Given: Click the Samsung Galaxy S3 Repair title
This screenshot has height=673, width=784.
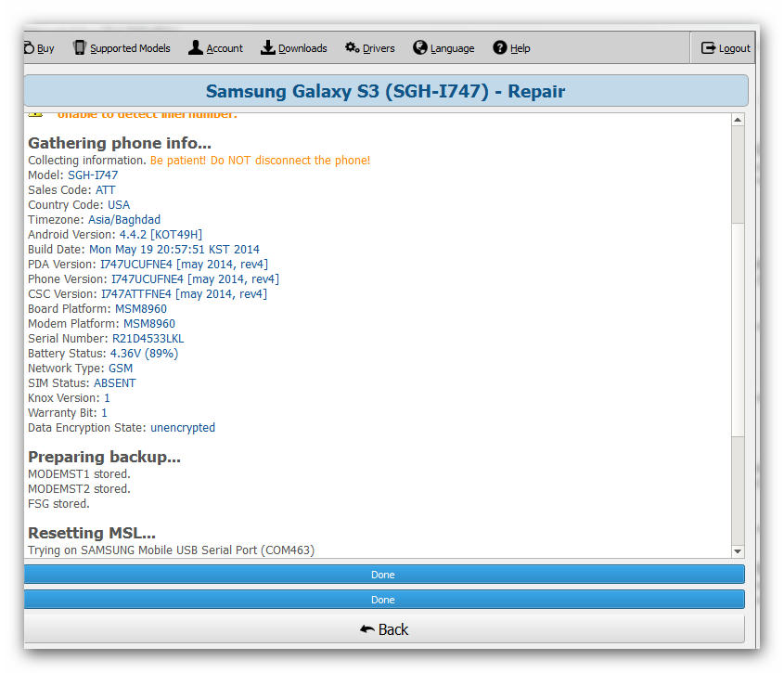Looking at the screenshot, I should tap(385, 91).
